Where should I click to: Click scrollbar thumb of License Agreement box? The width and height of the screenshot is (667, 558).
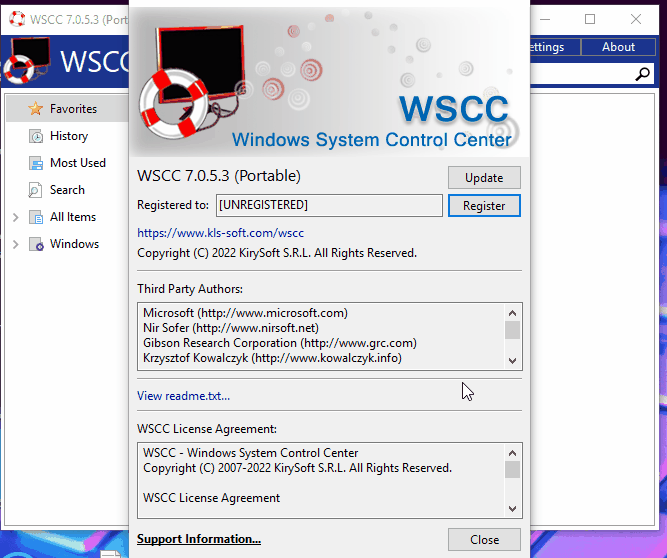513,470
